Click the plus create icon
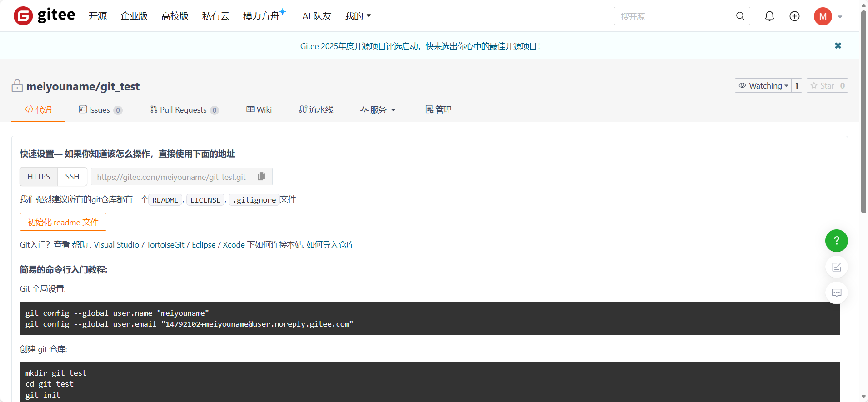 (794, 16)
